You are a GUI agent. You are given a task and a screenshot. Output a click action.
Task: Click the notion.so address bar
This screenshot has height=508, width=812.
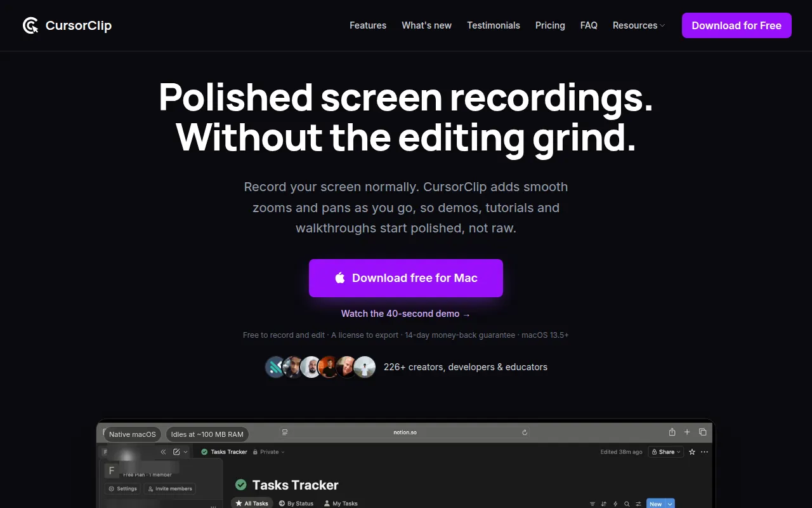(x=405, y=432)
